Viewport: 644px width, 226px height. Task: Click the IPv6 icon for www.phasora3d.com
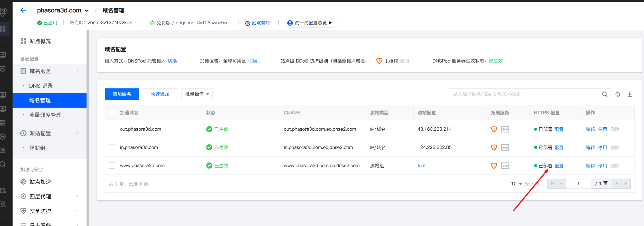point(505,166)
